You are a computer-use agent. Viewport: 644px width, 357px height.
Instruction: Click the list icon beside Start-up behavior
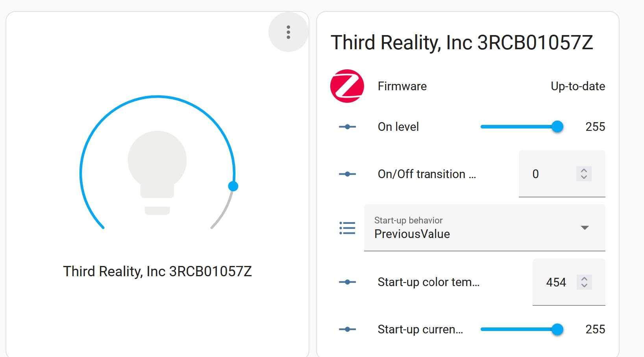tap(347, 228)
